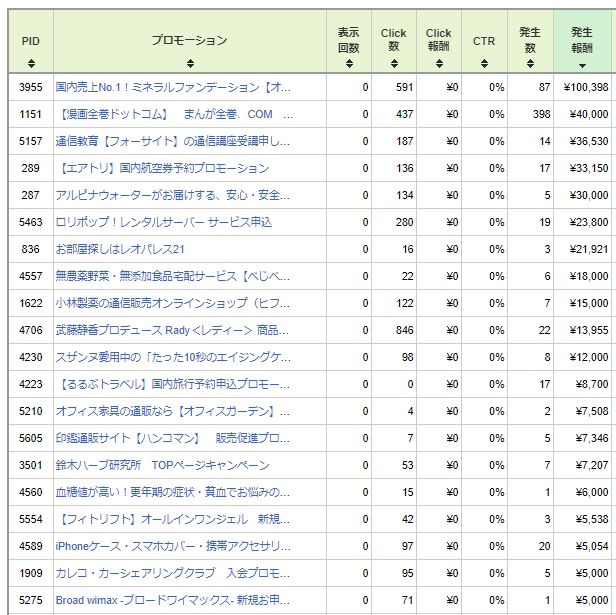Open るるぶトラベル 国内旅行予約 link

click(x=172, y=384)
